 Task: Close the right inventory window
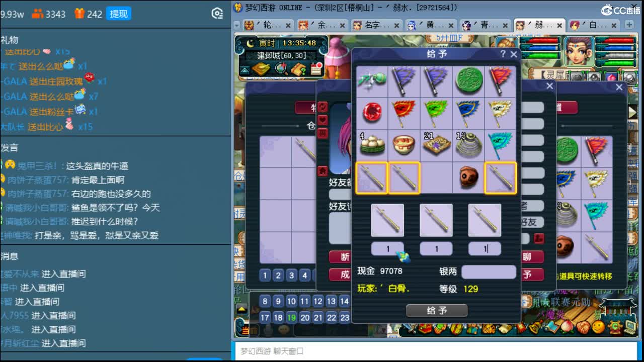click(x=619, y=87)
